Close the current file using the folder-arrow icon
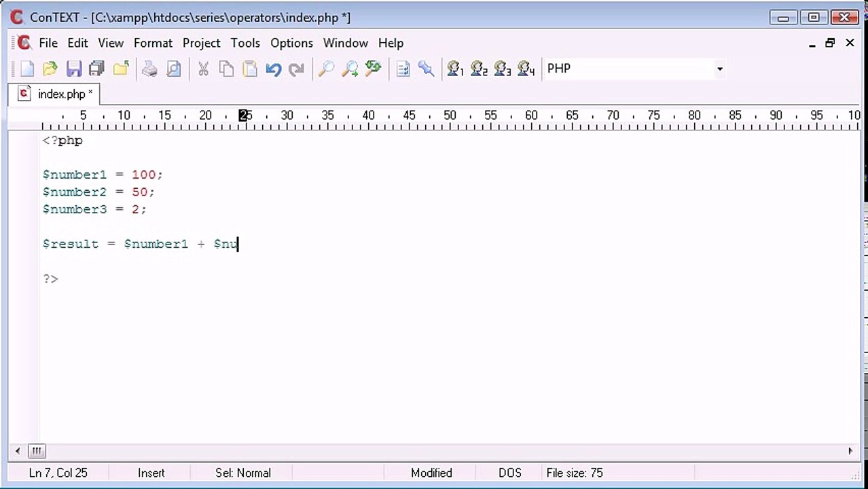 point(120,69)
